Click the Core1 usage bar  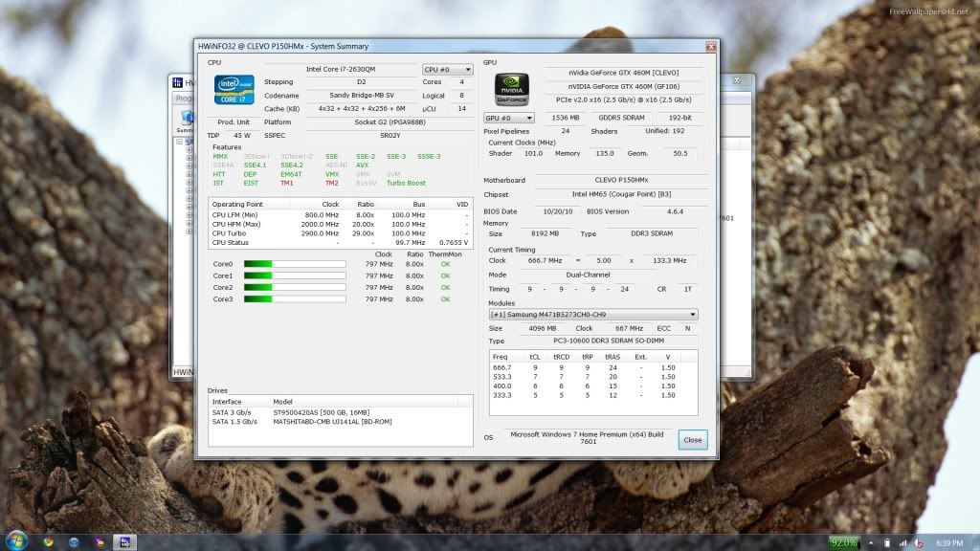pos(295,275)
